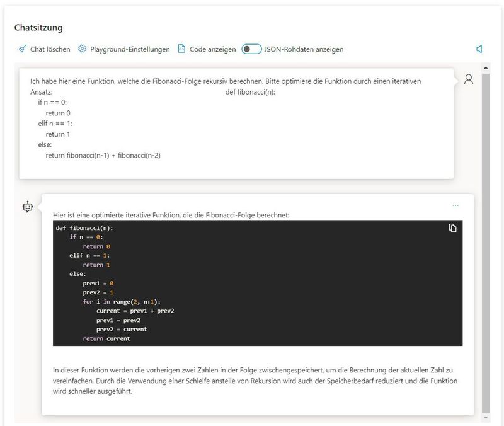This screenshot has width=504, height=426.
Task: Click the "Code anzeigen" text label
Action: tap(213, 49)
